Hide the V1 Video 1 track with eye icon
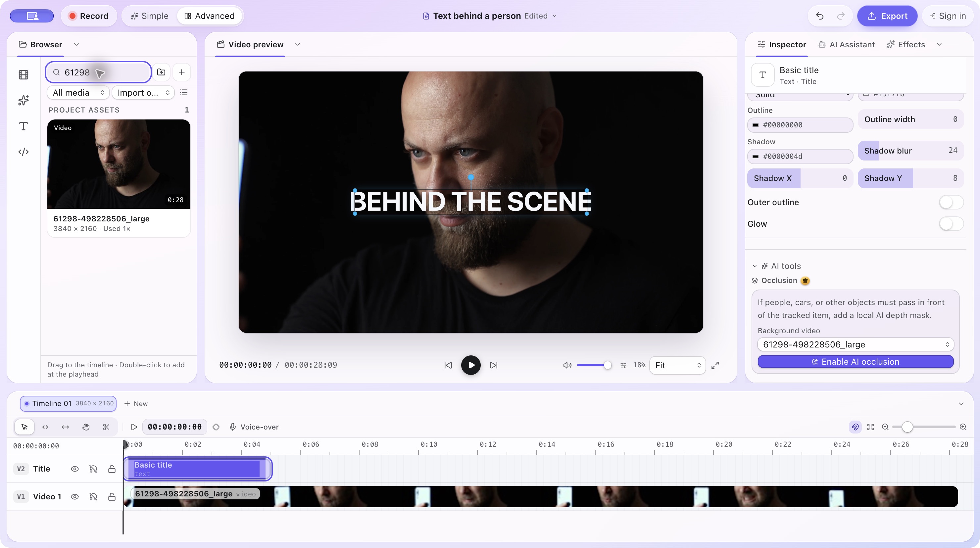Viewport: 980px width, 548px height. [75, 497]
